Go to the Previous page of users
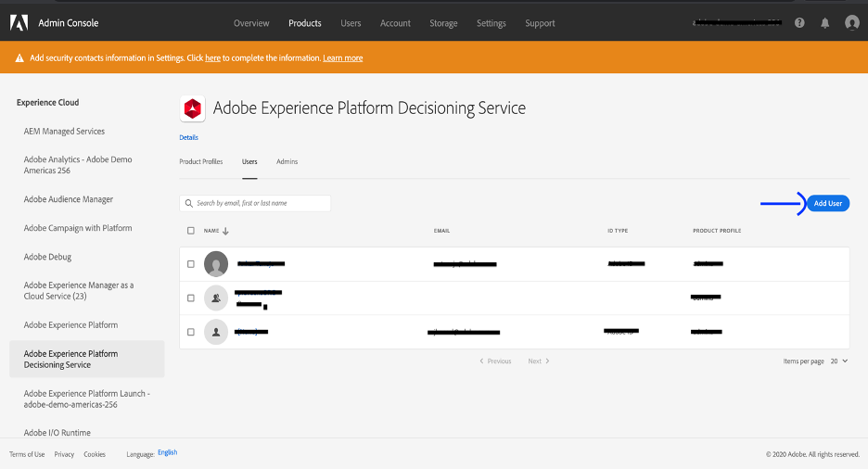Image resolution: width=868 pixels, height=469 pixels. coord(496,361)
